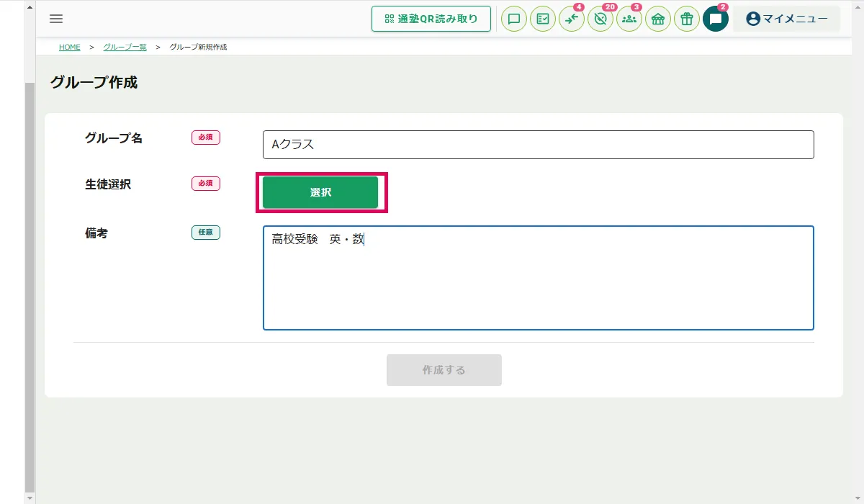Open the speech bubble message icon
864x504 pixels.
pyautogui.click(x=514, y=19)
